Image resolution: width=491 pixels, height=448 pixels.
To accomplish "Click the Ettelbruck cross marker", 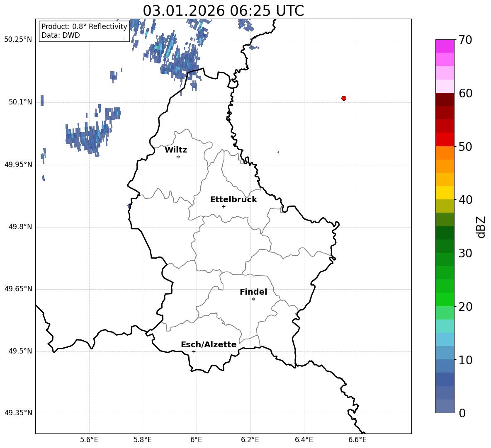I will tap(224, 206).
